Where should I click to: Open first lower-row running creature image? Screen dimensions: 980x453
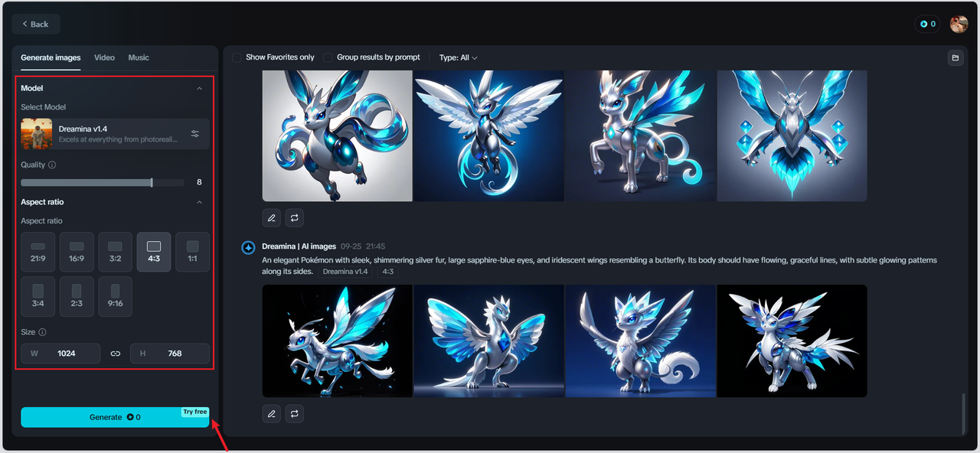pos(338,341)
